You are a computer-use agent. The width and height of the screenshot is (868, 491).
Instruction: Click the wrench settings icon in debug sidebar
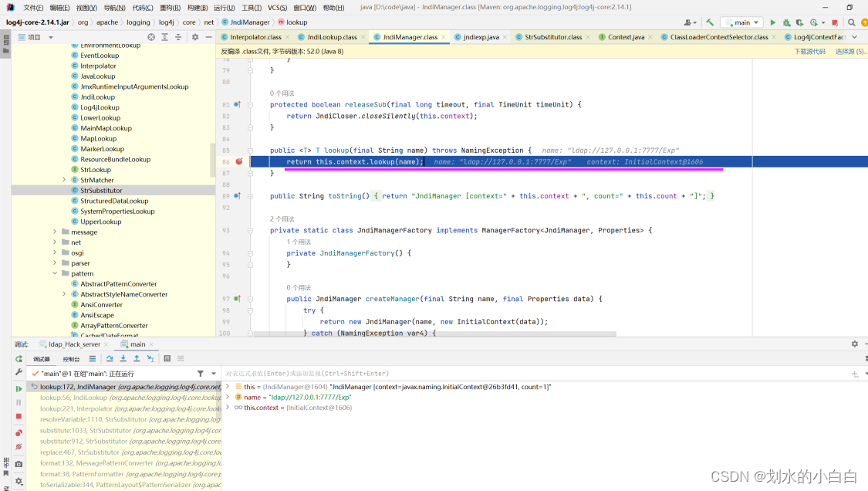click(19, 372)
